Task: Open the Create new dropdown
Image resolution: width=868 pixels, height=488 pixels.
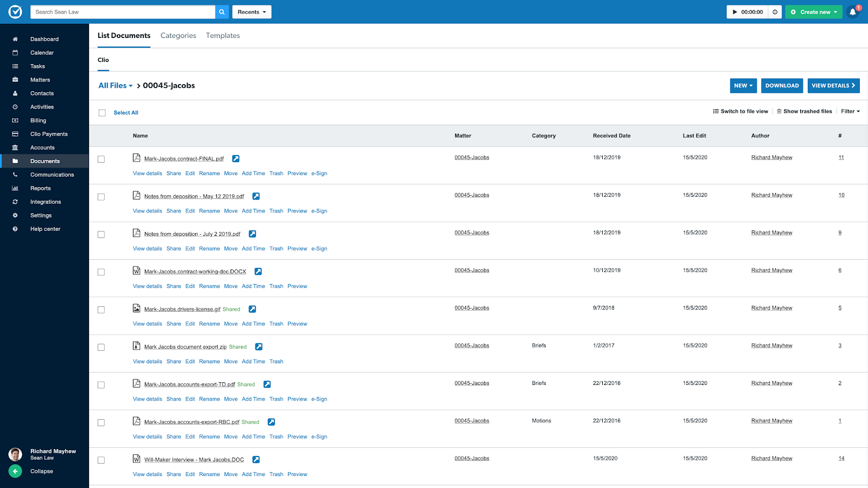Action: click(x=813, y=12)
